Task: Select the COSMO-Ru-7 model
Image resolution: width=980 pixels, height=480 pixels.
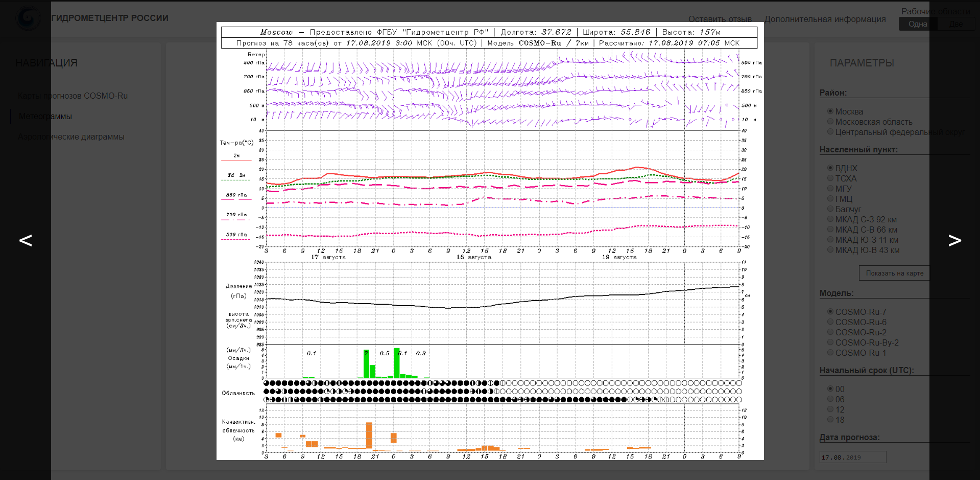Action: tap(830, 311)
